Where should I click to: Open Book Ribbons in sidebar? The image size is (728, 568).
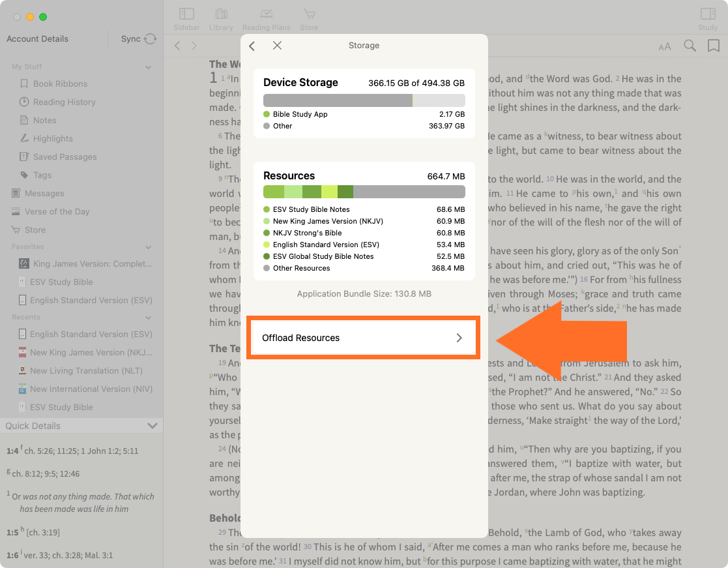60,83
